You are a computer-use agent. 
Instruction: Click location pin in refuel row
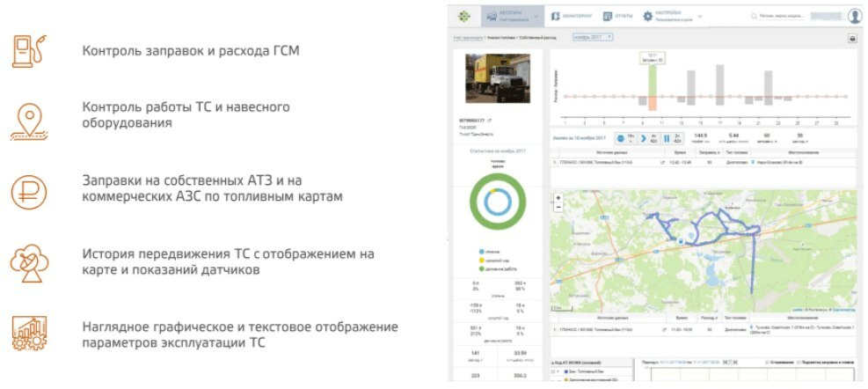[x=754, y=162]
